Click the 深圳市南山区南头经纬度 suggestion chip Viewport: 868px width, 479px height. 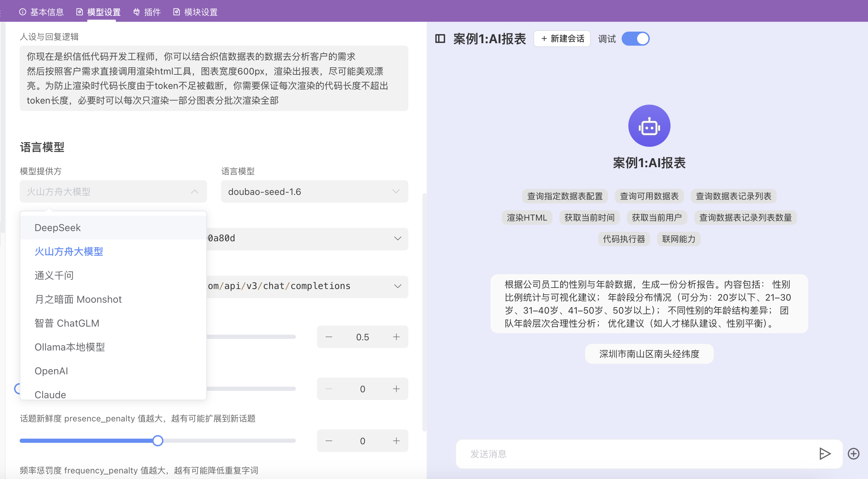[648, 354]
